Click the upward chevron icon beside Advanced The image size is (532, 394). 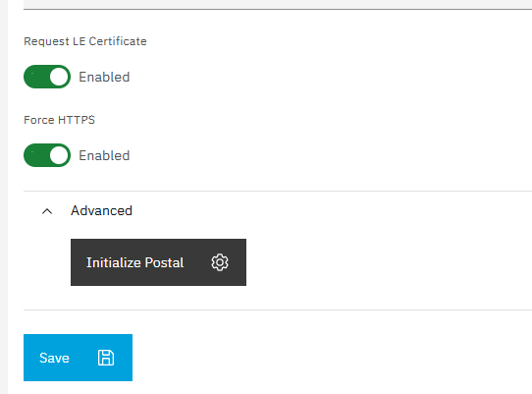tap(47, 211)
